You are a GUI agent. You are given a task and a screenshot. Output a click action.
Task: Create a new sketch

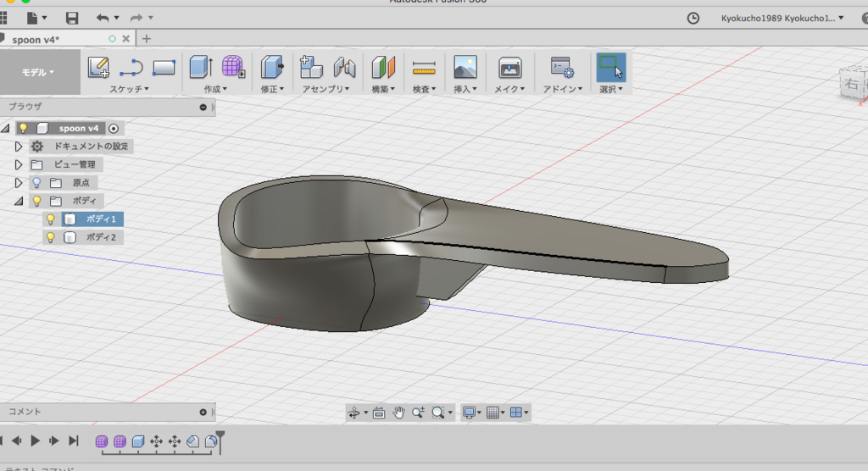click(x=98, y=68)
